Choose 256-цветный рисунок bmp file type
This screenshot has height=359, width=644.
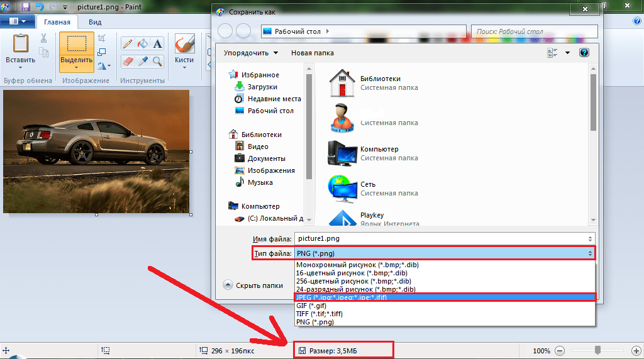tap(445, 282)
